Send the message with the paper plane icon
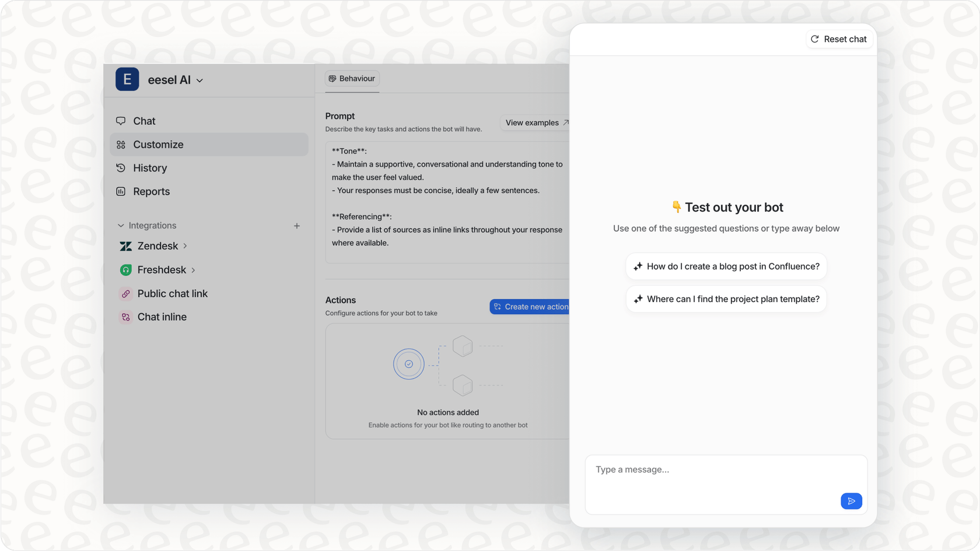Viewport: 980px width, 551px height. point(851,501)
